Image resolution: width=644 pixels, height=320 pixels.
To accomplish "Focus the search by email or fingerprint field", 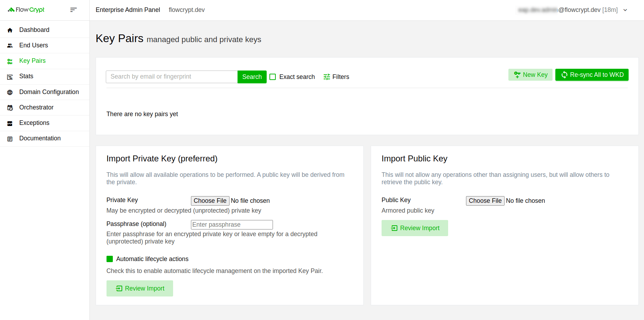I will [172, 77].
